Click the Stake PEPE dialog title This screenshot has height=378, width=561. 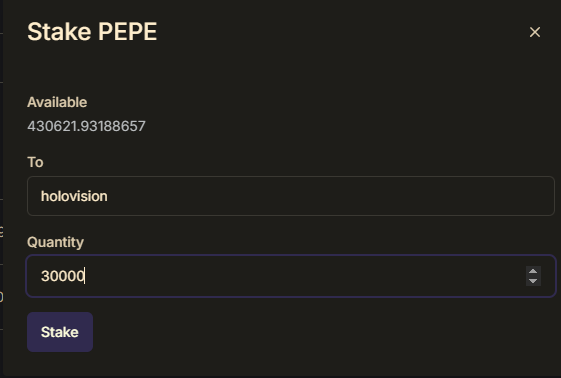click(x=92, y=32)
